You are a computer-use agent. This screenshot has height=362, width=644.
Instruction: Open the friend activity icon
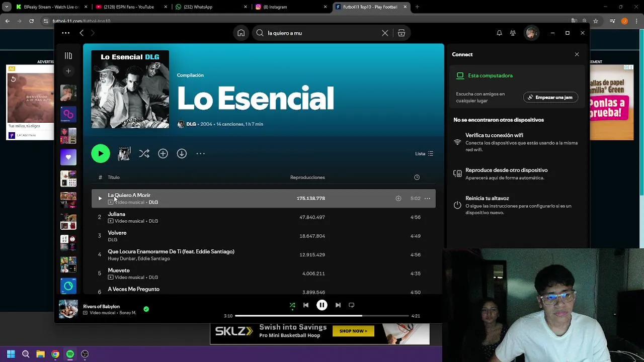513,33
